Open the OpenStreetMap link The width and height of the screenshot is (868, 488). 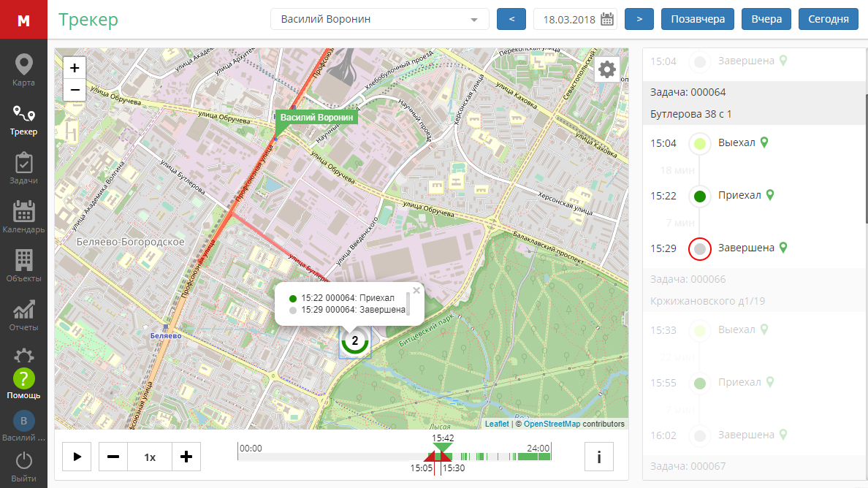coord(552,424)
